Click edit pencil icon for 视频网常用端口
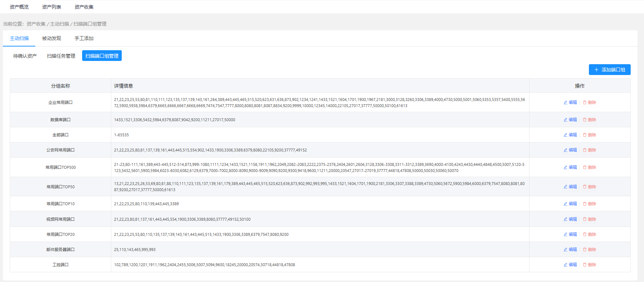 click(x=565, y=219)
